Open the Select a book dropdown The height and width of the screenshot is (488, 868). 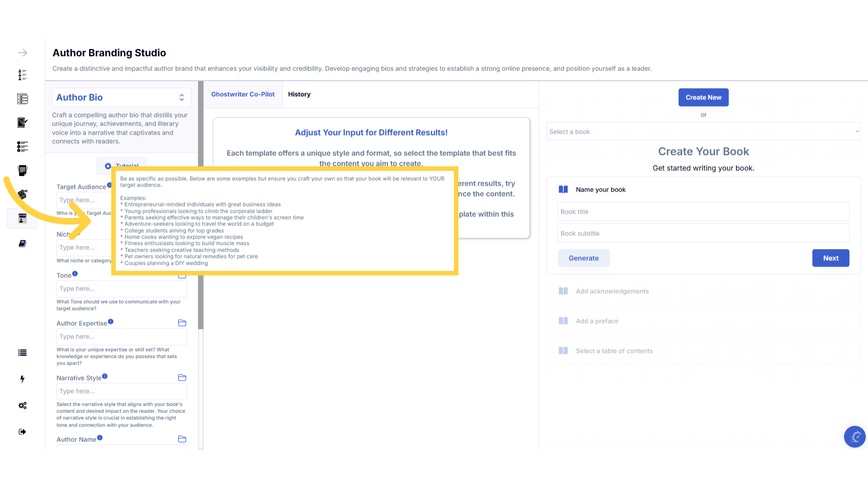point(703,131)
